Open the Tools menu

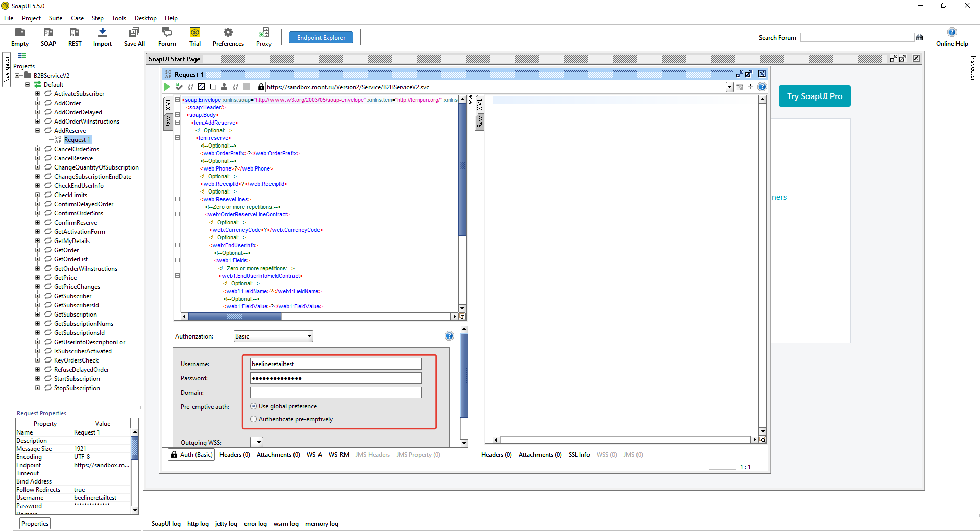(118, 18)
